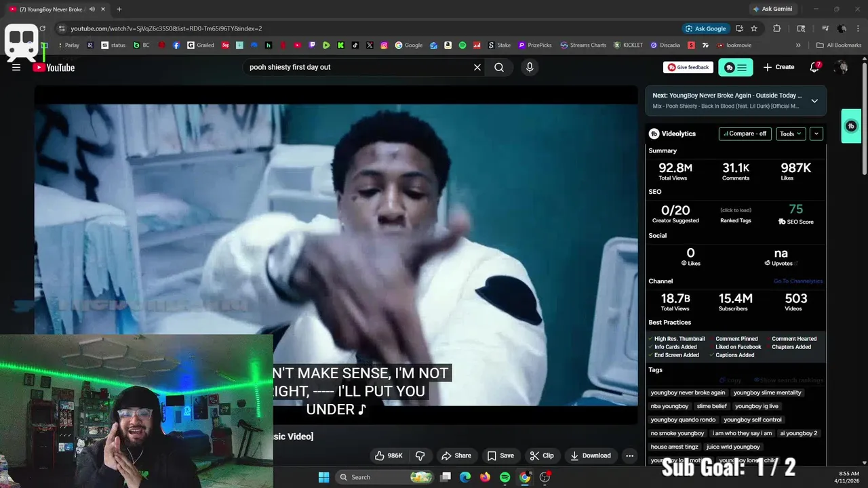Open the TubeBuddy menu button

[736, 67]
